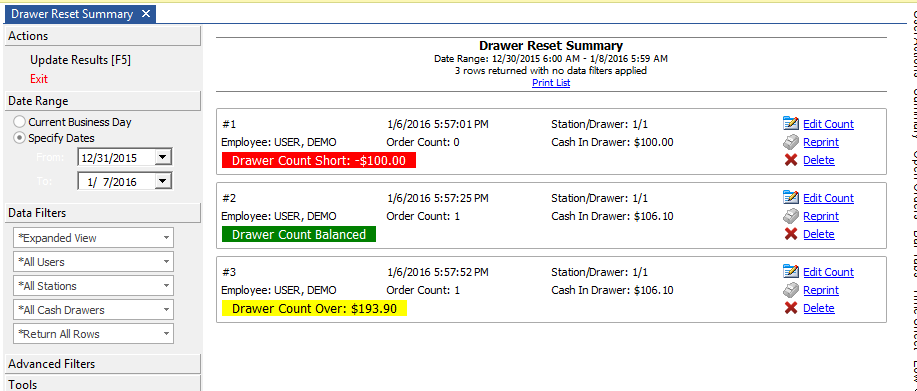Screen dimensions: 917x391
Task: Click Update Results [F5] action
Action: click(x=80, y=60)
